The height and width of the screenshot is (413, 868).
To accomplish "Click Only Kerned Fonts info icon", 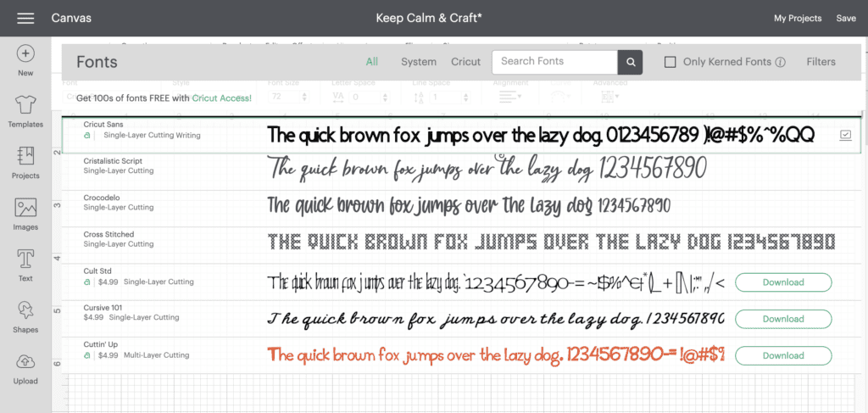I will tap(781, 62).
